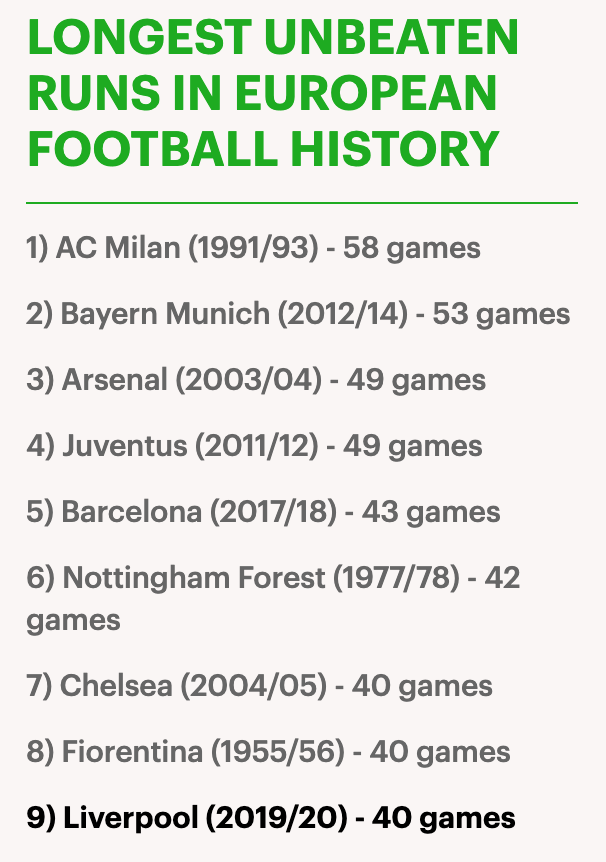This screenshot has width=606, height=862.
Task: Click the green divider line under heading
Action: click(x=302, y=203)
